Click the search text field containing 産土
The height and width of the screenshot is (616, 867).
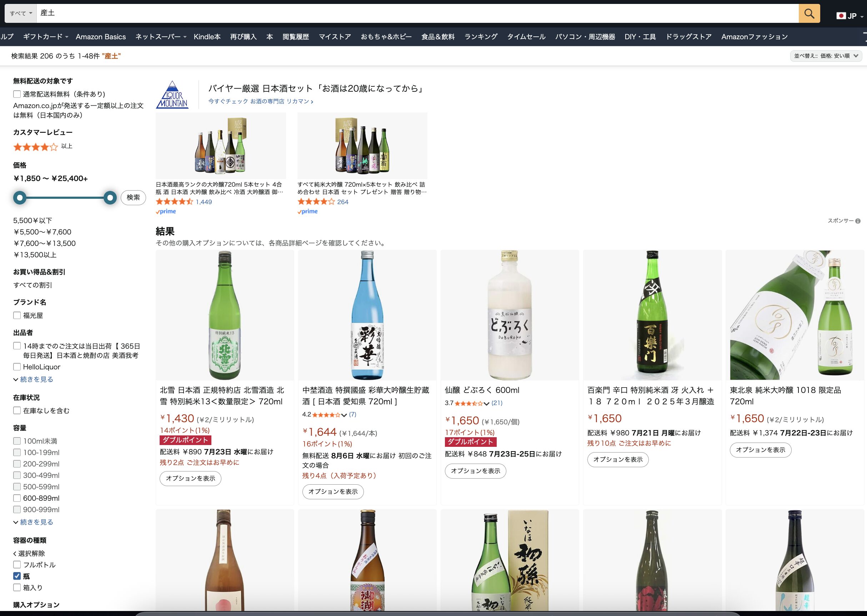(x=417, y=13)
